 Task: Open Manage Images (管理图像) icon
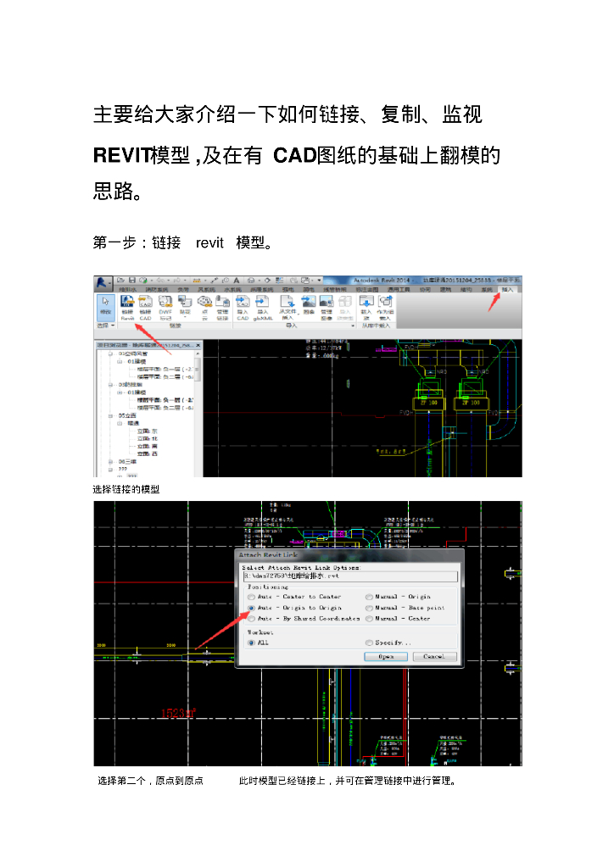(x=327, y=307)
